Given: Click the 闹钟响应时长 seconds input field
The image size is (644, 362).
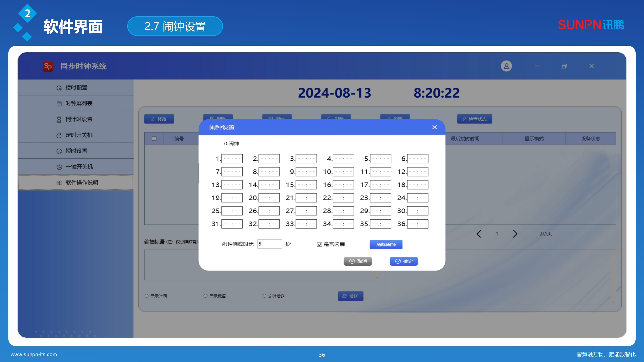Looking at the screenshot, I should tap(269, 244).
